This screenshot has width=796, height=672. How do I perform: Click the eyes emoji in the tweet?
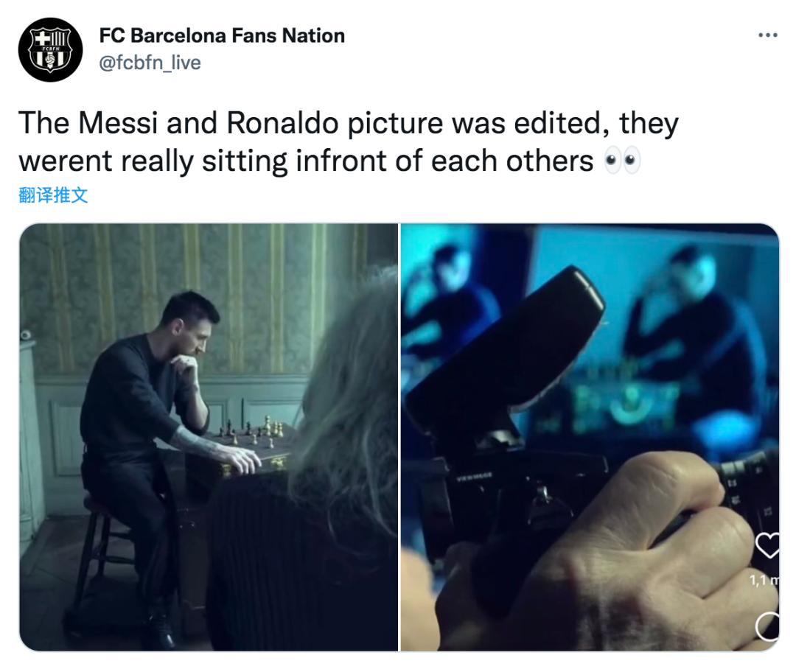621,161
